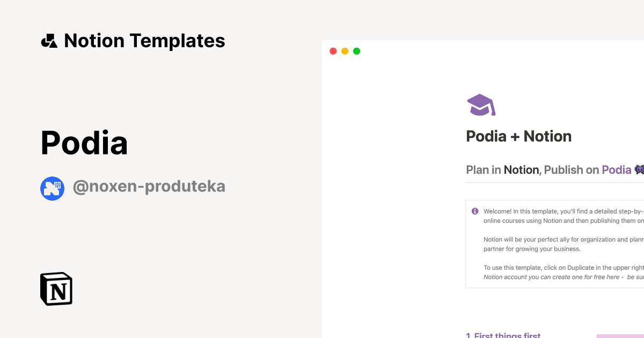Click the Podia + Notion page heading
This screenshot has width=644, height=338.
click(518, 136)
